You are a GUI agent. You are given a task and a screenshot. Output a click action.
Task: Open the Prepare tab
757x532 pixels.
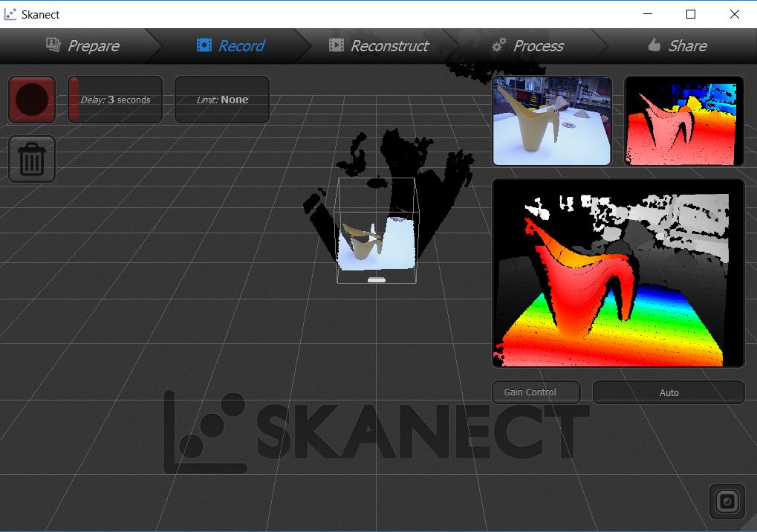coord(82,46)
